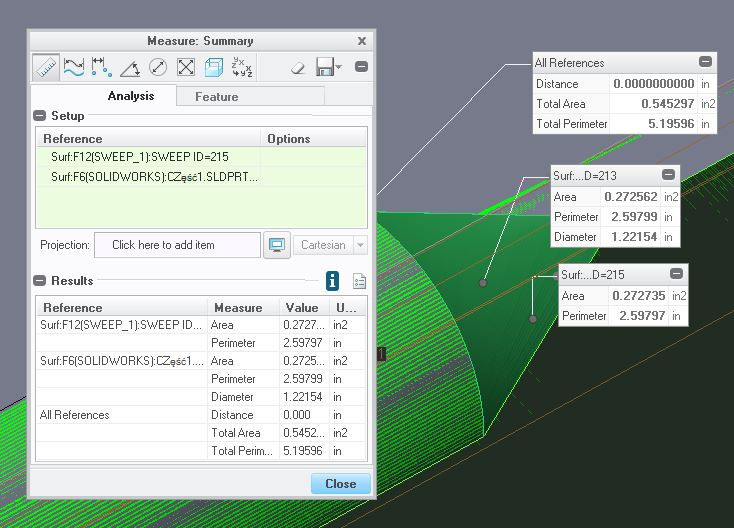
Task: Click the Projection 'Click here to add item' field
Action: coord(177,245)
